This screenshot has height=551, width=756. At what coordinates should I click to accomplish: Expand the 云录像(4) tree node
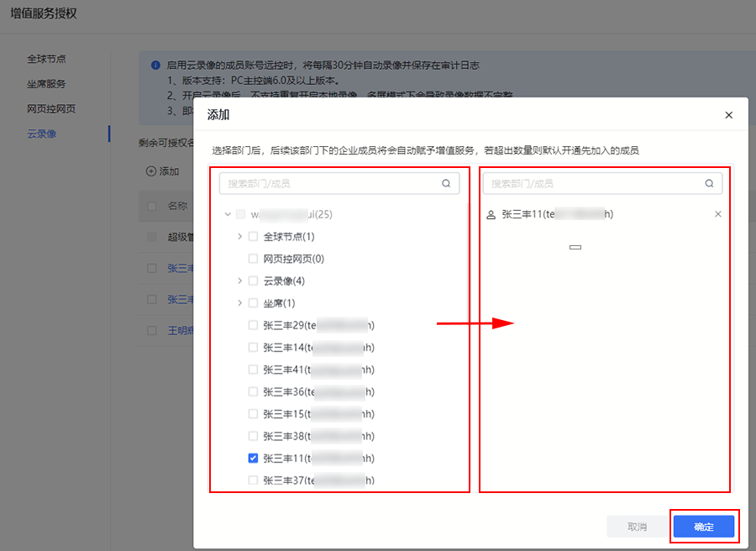click(239, 281)
